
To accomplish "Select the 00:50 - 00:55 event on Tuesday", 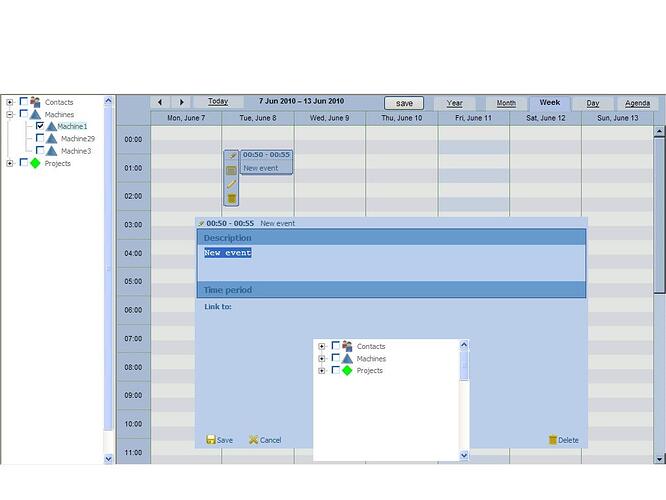I will [x=266, y=162].
